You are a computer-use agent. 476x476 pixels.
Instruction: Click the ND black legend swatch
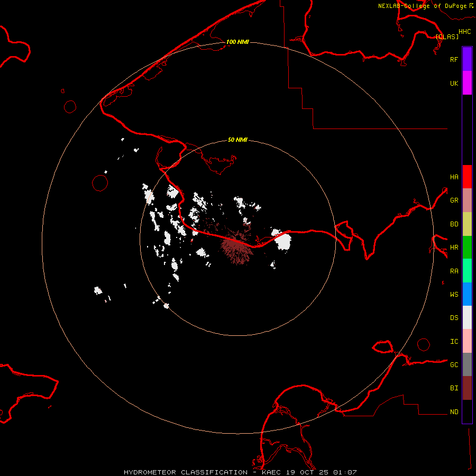click(x=467, y=411)
